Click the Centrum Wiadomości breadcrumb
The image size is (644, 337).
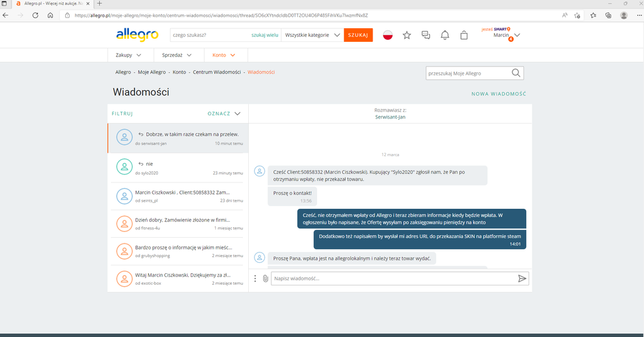(x=217, y=72)
